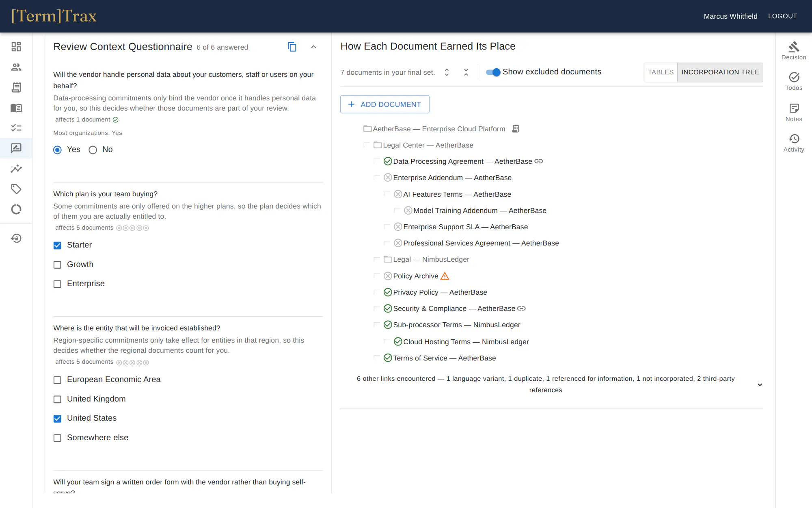
Task: Open the people icon in left sidebar
Action: click(16, 67)
